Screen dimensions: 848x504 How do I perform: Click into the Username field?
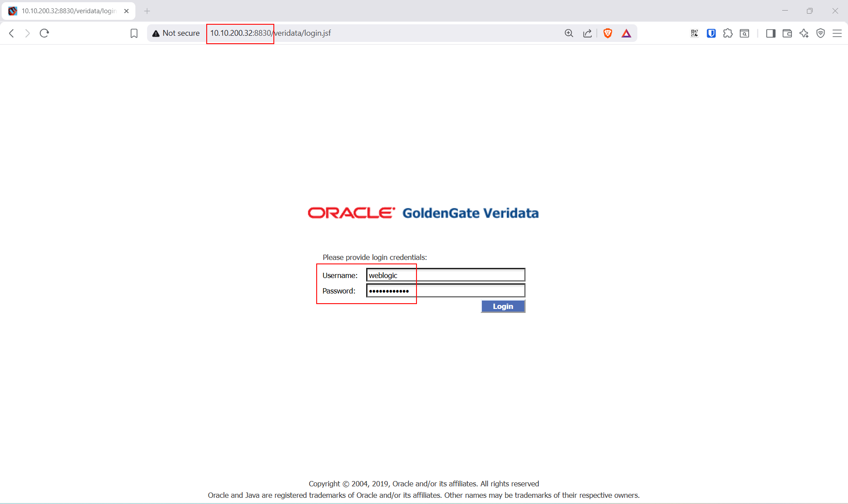coord(446,275)
